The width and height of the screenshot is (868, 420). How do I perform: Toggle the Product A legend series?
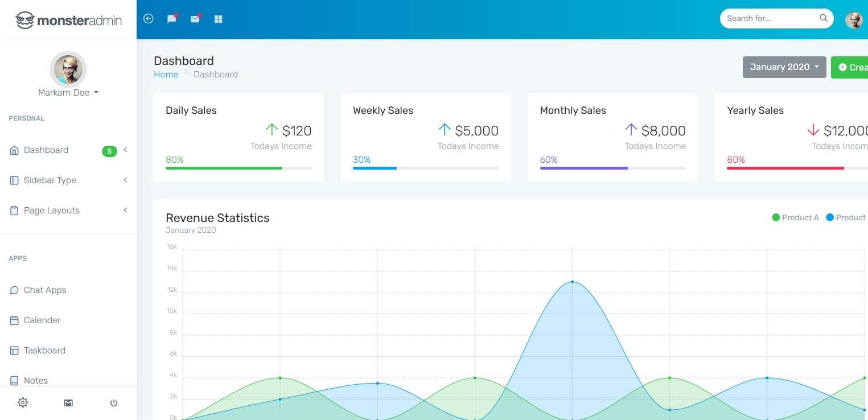click(795, 217)
